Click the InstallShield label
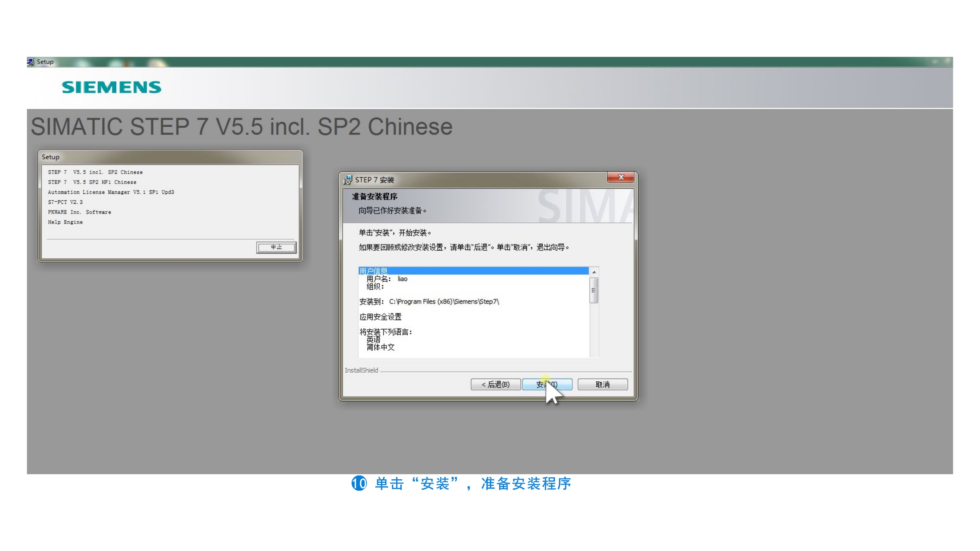980x551 pixels. click(361, 370)
